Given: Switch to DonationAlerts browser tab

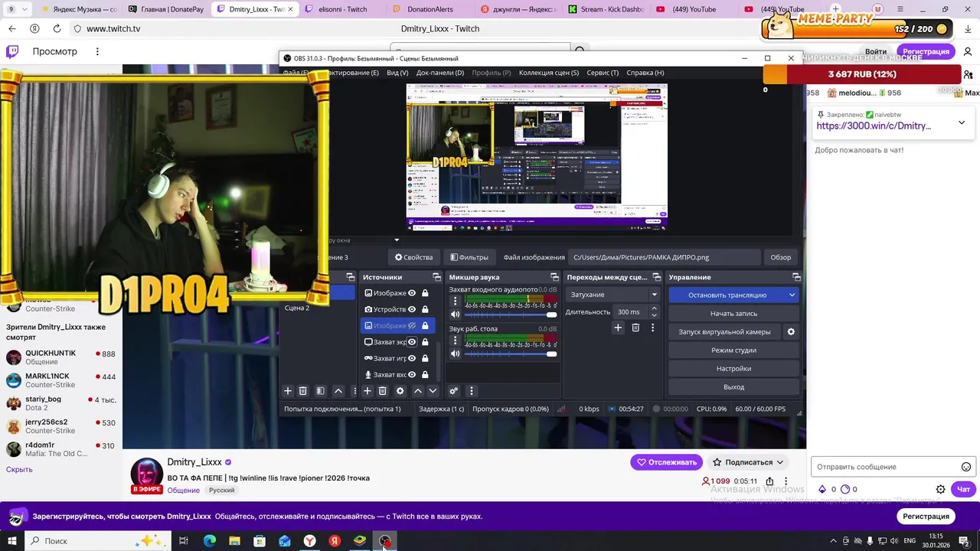Looking at the screenshot, I should click(x=429, y=9).
